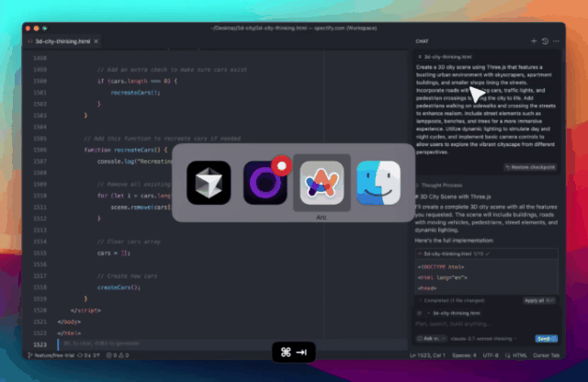Open the chat panel more options menu
This screenshot has width=588, height=382.
[x=556, y=41]
